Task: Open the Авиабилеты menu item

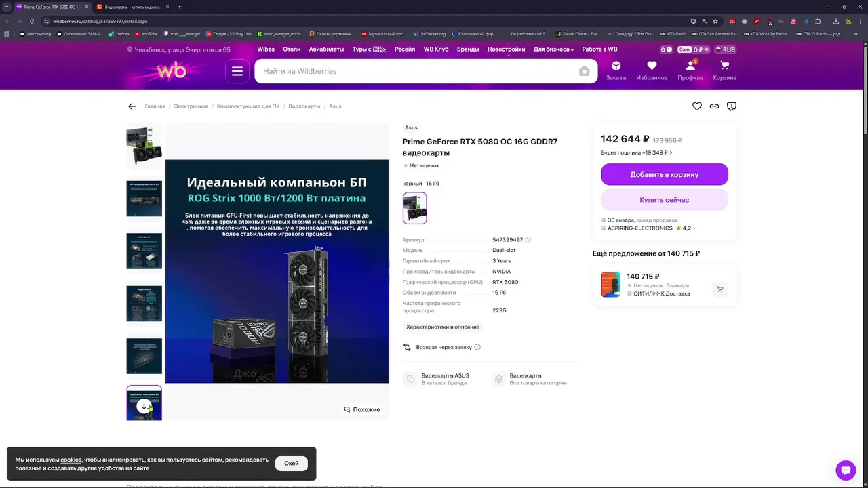Action: 326,49
